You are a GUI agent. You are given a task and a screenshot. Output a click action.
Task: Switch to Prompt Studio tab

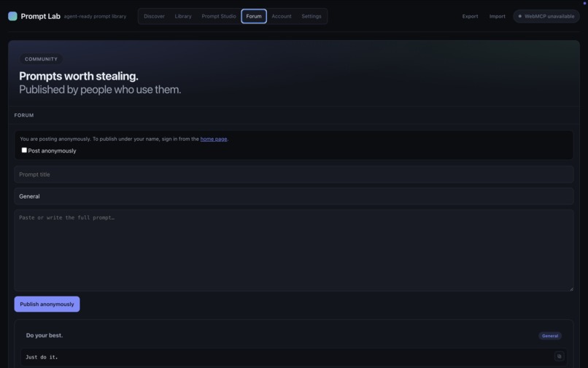[x=219, y=16]
